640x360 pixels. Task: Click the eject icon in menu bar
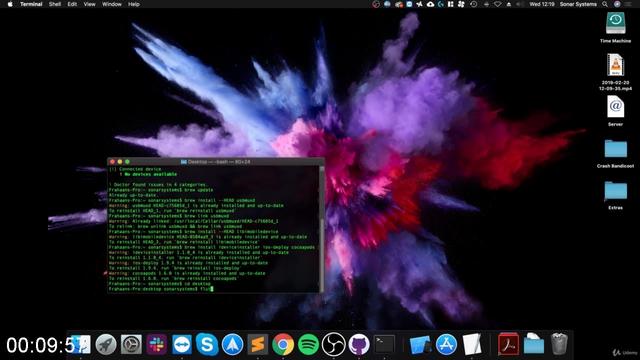tap(509, 4)
